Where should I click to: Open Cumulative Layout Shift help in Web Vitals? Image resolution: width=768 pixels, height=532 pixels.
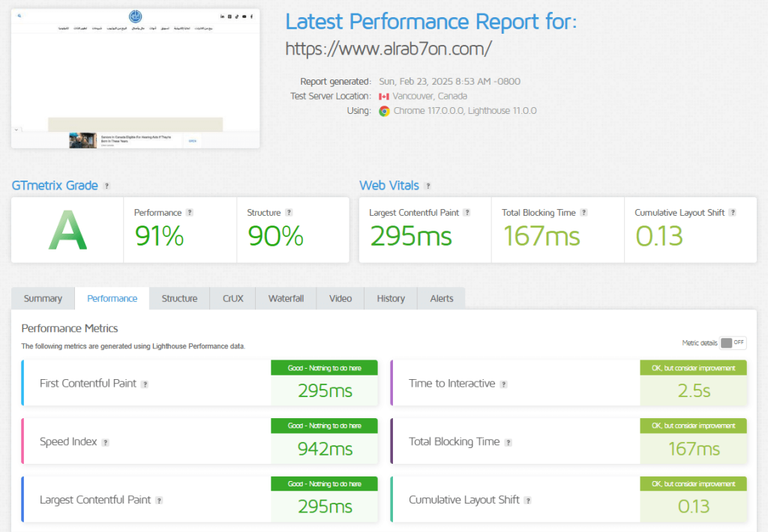coord(733,213)
